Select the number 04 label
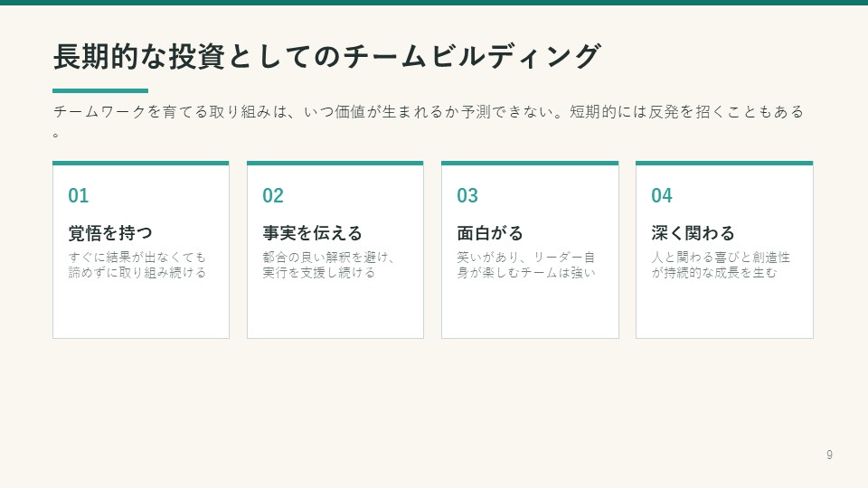Viewport: 868px width, 488px height. click(x=662, y=195)
